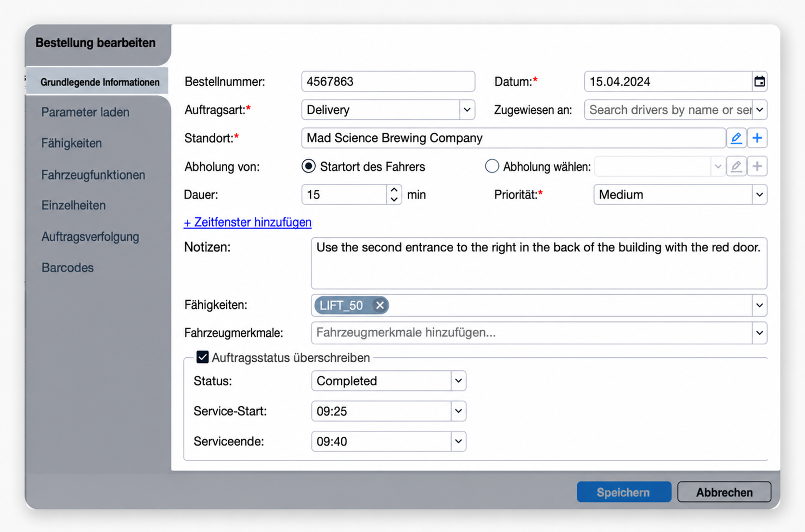The image size is (805, 532).
Task: Click the Dauer minutes field
Action: (x=344, y=195)
